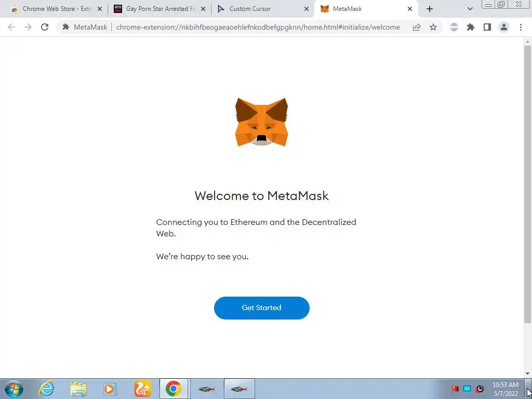Click the page vertical scrollbar
Viewport: 532px width, 399px height.
coord(527,184)
